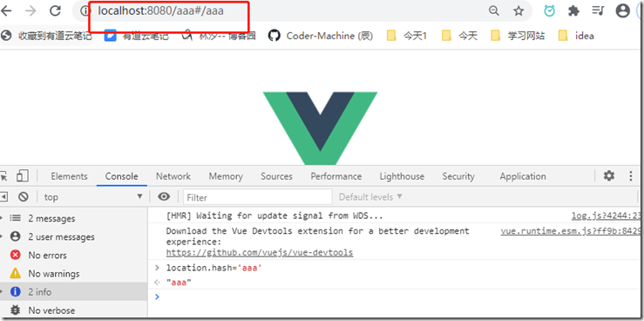The width and height of the screenshot is (644, 321).
Task: Open the vue.runtime.esm.js source link
Action: (571, 231)
